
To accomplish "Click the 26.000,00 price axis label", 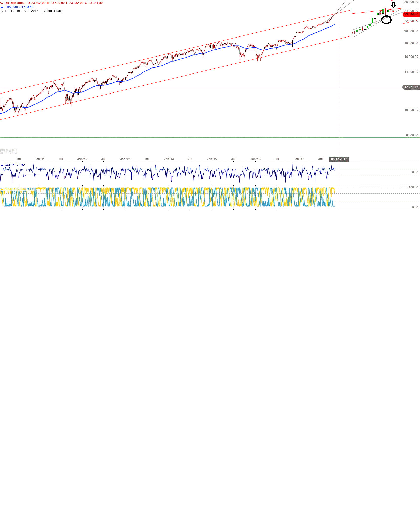I will (411, 2).
